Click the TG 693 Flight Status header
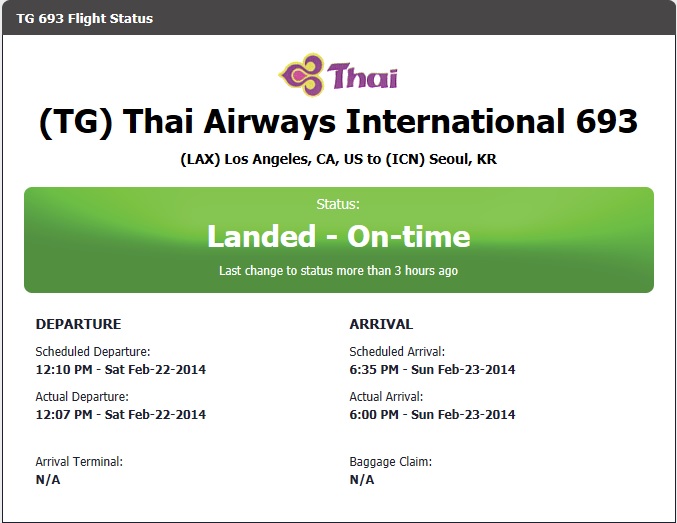The image size is (677, 523). pos(85,19)
